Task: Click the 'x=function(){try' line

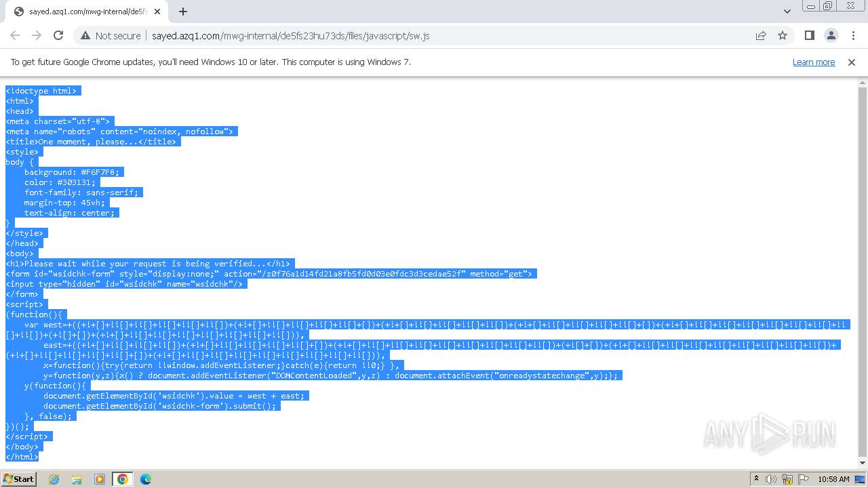Action: pos(224,365)
